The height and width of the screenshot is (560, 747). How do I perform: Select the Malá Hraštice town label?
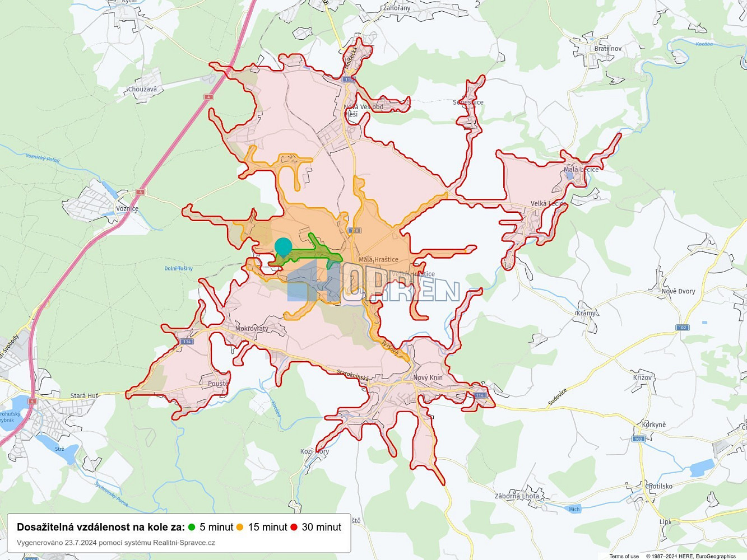pyautogui.click(x=378, y=259)
